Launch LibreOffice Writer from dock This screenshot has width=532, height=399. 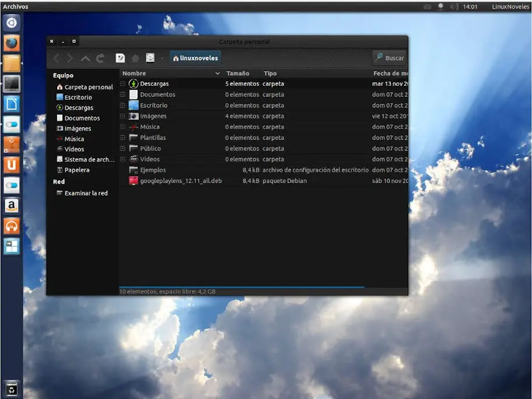coord(12,104)
